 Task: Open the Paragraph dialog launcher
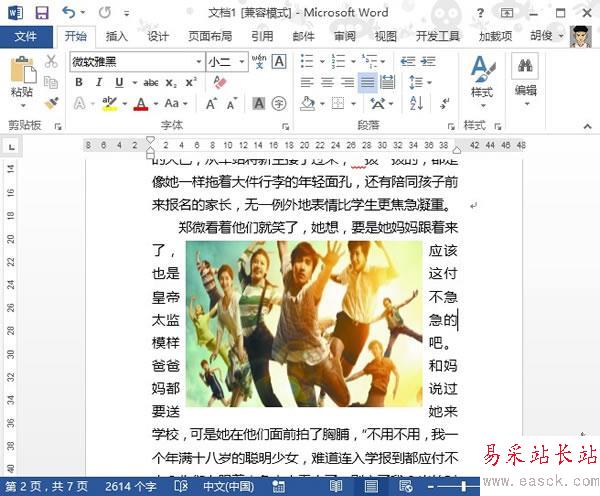(x=451, y=126)
